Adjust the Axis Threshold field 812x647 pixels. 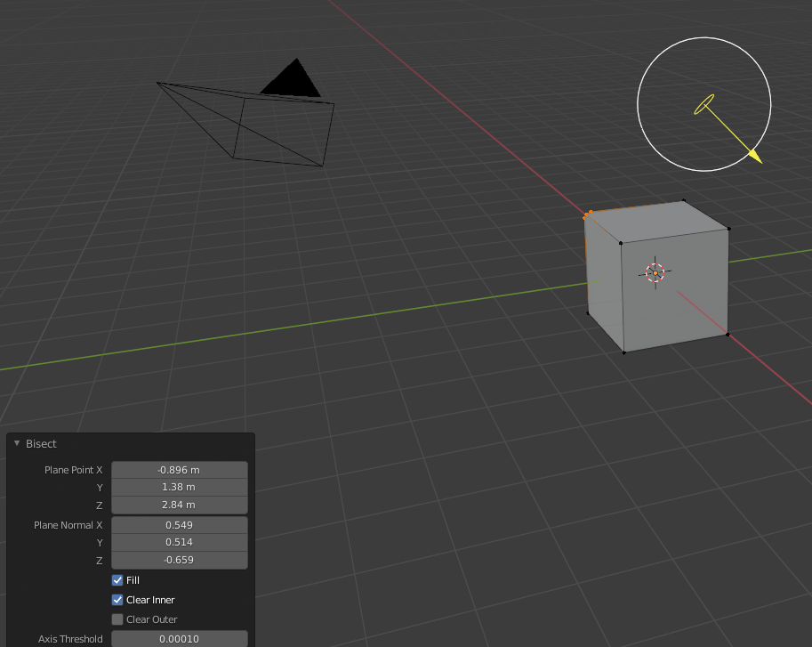pos(179,639)
